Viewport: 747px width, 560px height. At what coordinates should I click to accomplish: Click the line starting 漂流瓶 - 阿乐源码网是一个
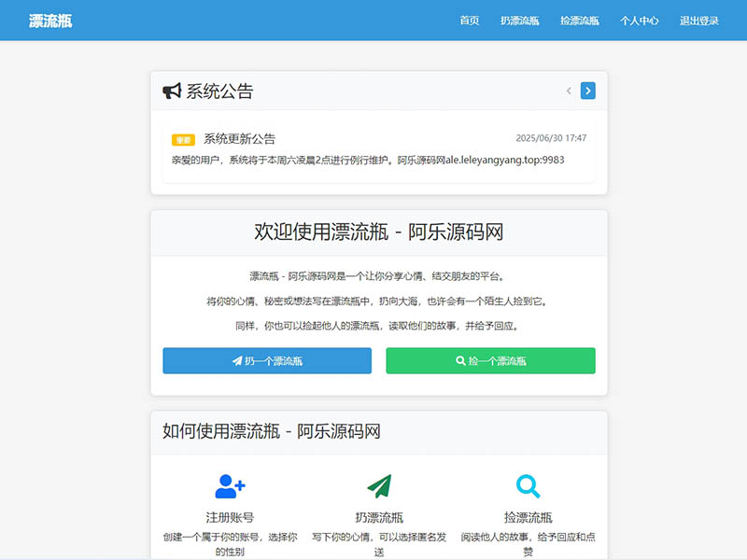coord(379,276)
